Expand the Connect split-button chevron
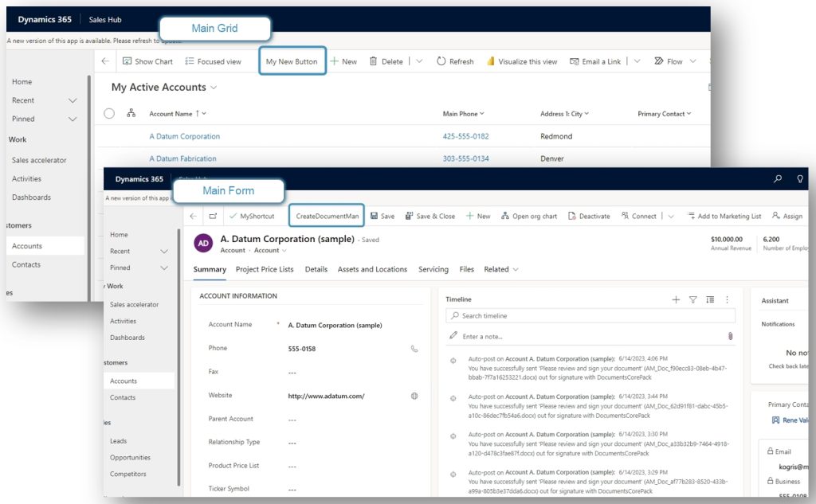 [671, 216]
